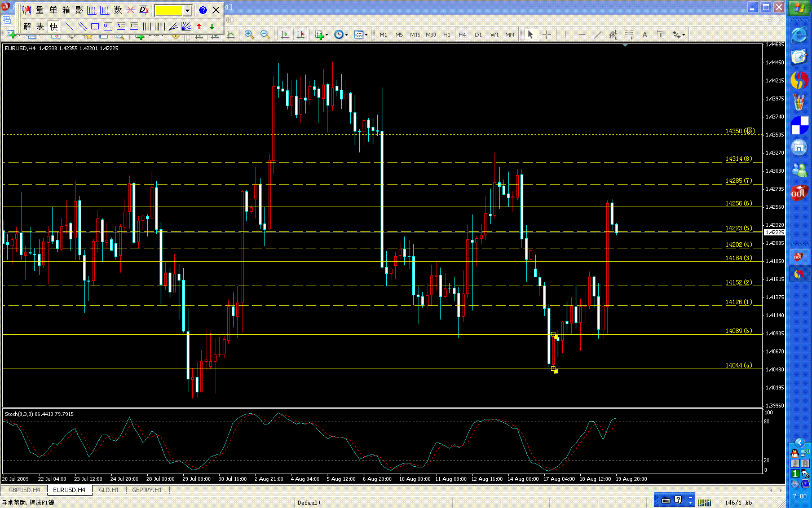Click the Default profile in status bar

click(309, 502)
